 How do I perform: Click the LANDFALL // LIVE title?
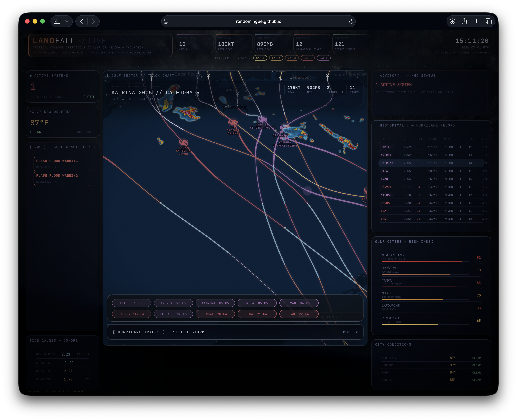click(x=69, y=41)
